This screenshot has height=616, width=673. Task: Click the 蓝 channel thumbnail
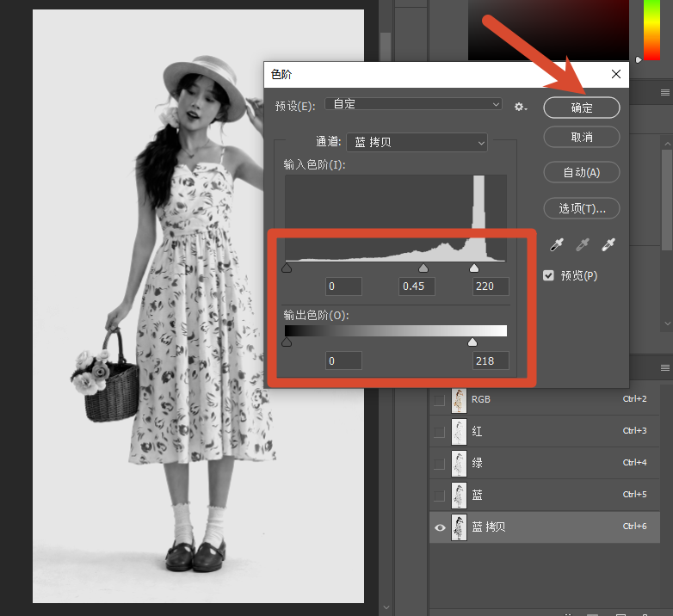pos(459,496)
